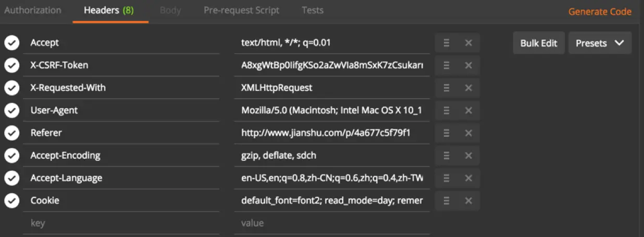
Task: Switch to the Authorization tab
Action: point(33,10)
